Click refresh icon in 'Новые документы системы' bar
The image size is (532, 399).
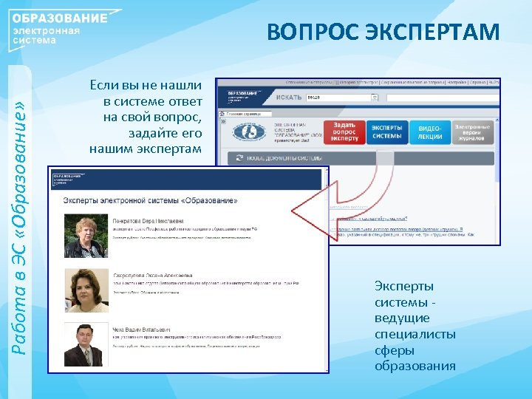coord(239,158)
